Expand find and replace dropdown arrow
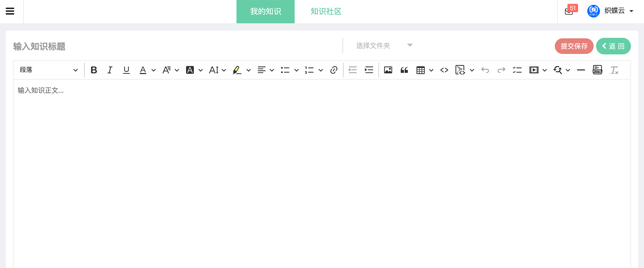The height and width of the screenshot is (268, 644). (568, 70)
